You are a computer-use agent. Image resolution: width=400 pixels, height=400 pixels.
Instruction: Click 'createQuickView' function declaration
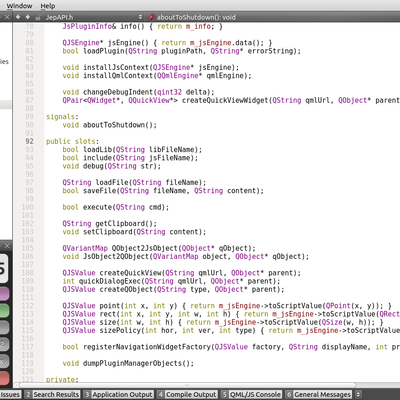pyautogui.click(x=130, y=273)
